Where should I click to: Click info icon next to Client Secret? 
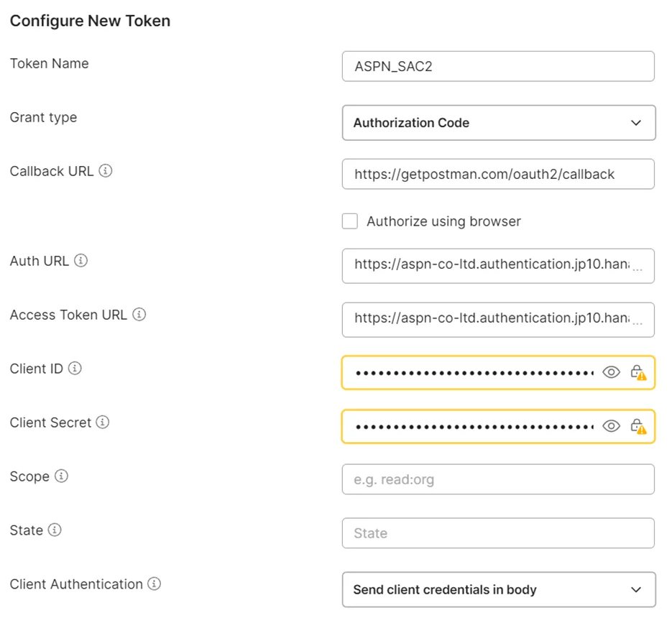(x=103, y=423)
